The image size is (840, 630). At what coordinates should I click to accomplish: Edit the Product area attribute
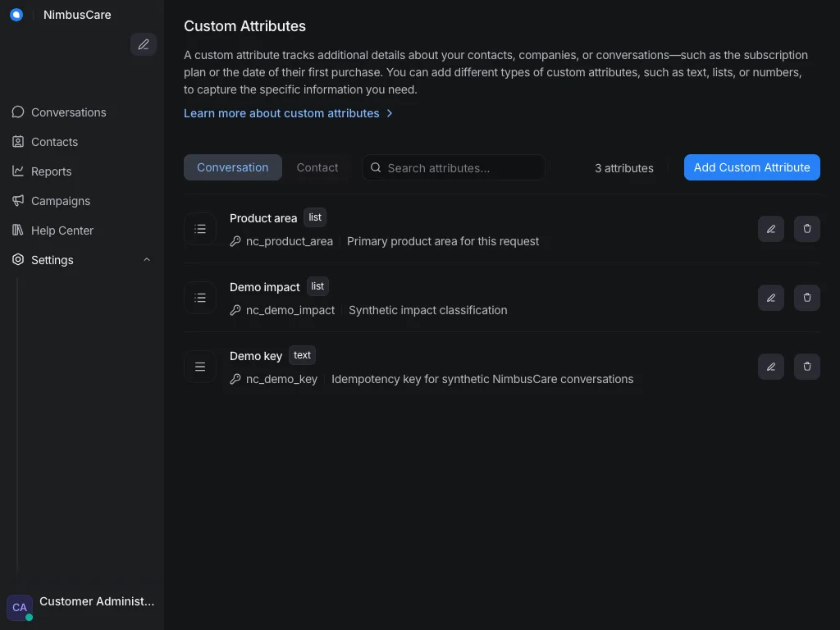tap(771, 229)
